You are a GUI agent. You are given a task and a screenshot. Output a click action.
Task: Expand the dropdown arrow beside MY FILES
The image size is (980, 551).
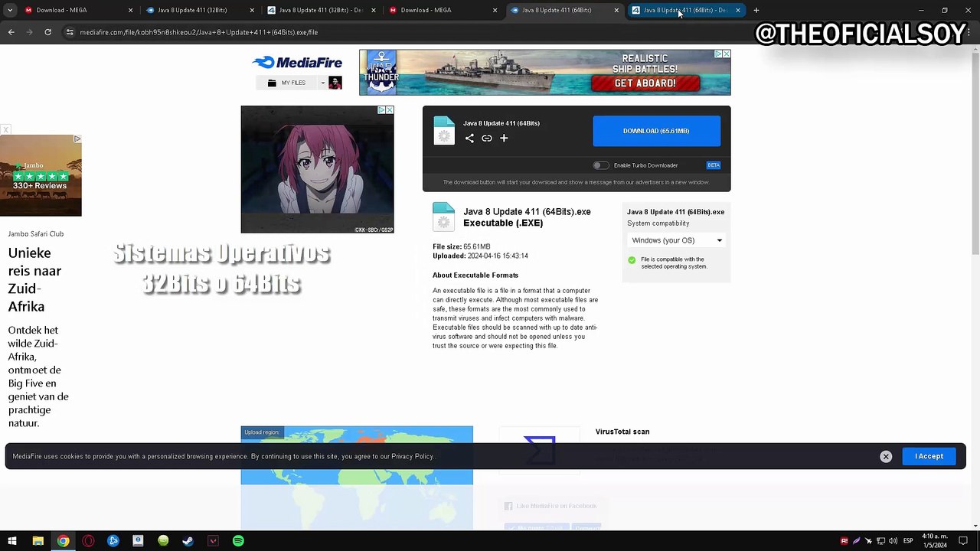pyautogui.click(x=322, y=83)
